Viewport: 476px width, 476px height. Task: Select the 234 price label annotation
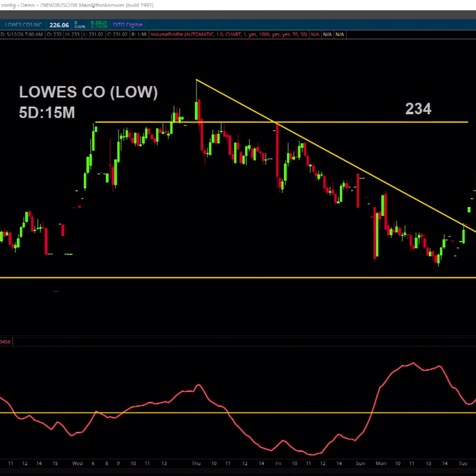(x=418, y=109)
